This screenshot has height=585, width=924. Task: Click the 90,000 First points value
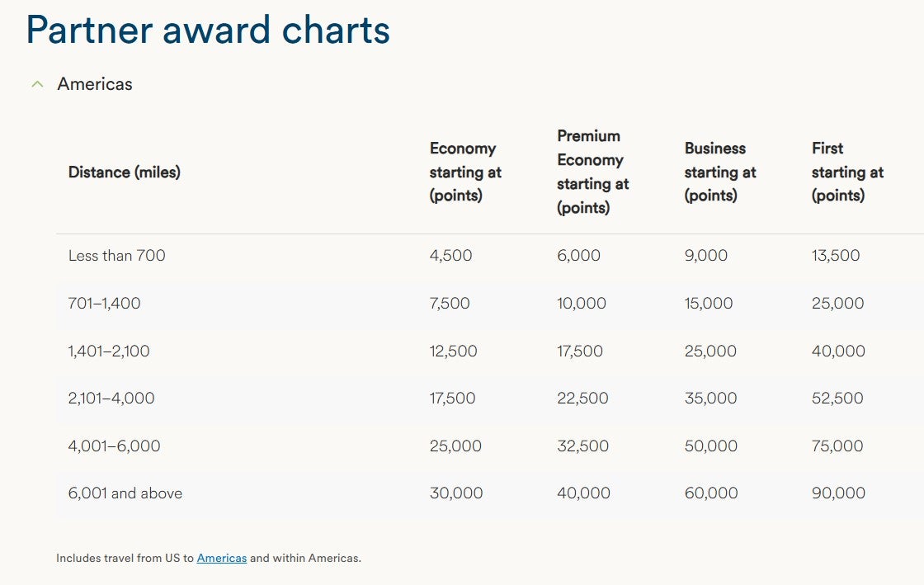[839, 493]
